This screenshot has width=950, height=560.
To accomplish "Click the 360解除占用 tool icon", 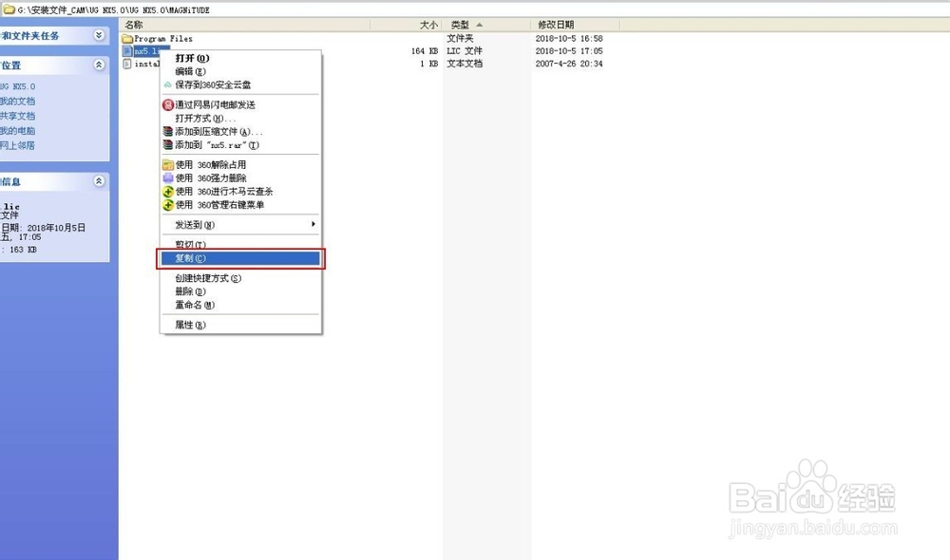I will [x=168, y=165].
